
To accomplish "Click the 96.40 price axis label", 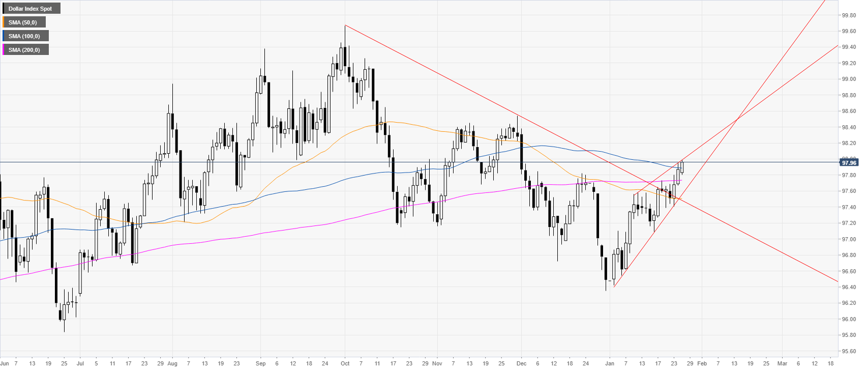I will pyautogui.click(x=849, y=287).
